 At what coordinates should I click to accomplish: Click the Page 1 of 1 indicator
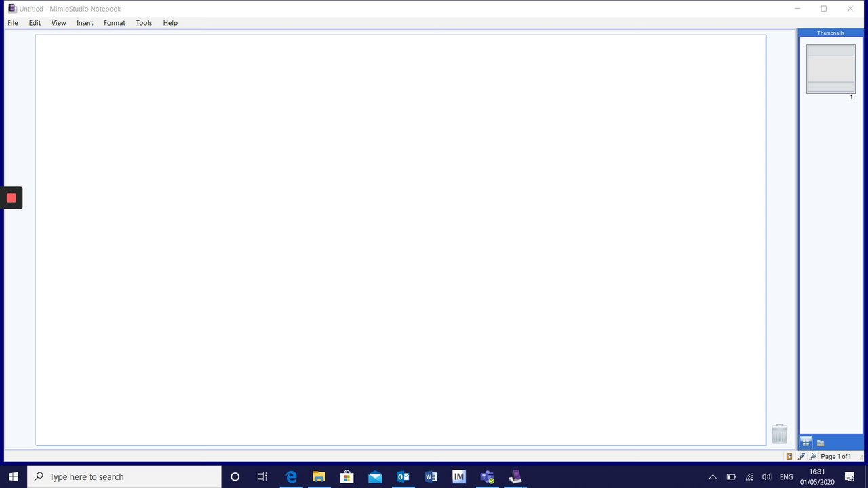[x=835, y=457]
